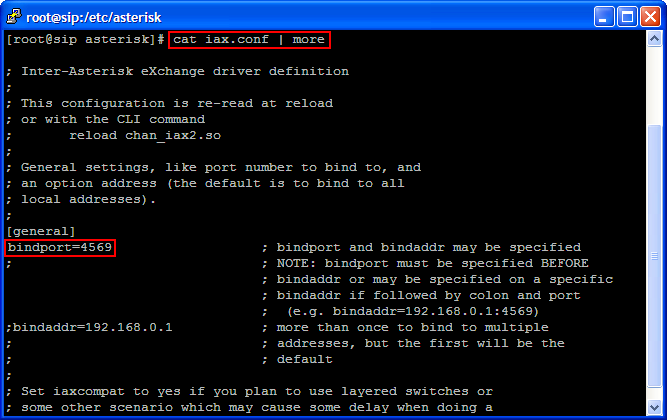Click the highlighted 'cat iax.conf | more' command
The width and height of the screenshot is (667, 420).
[248, 40]
